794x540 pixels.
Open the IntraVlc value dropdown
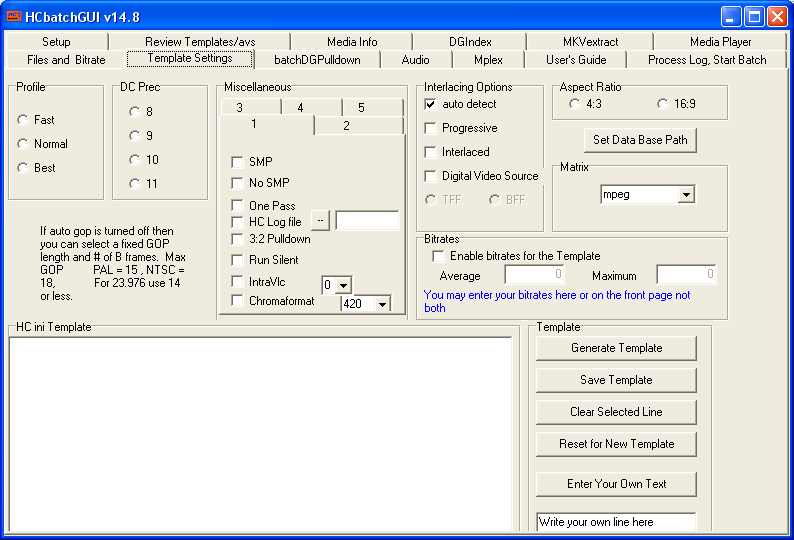coord(343,285)
